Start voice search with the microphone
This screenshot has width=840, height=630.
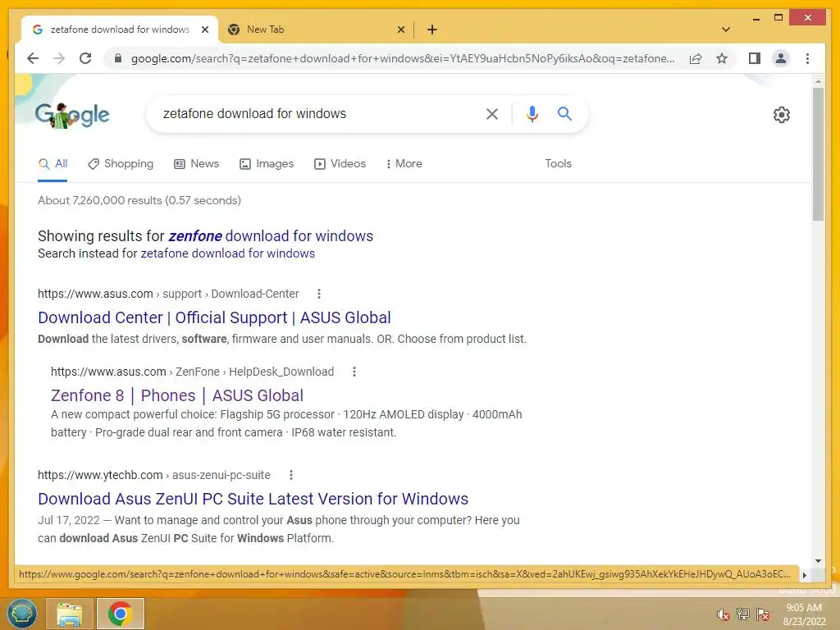[x=532, y=113]
